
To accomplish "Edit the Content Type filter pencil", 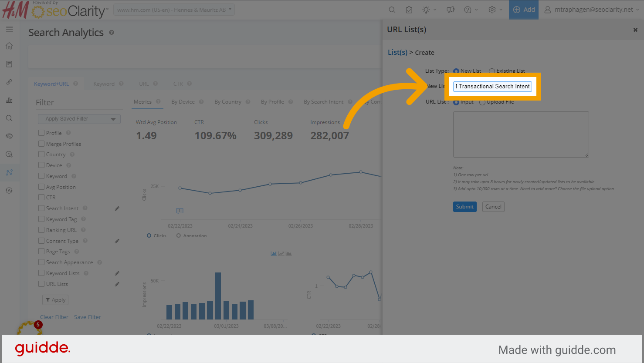I will click(x=117, y=241).
